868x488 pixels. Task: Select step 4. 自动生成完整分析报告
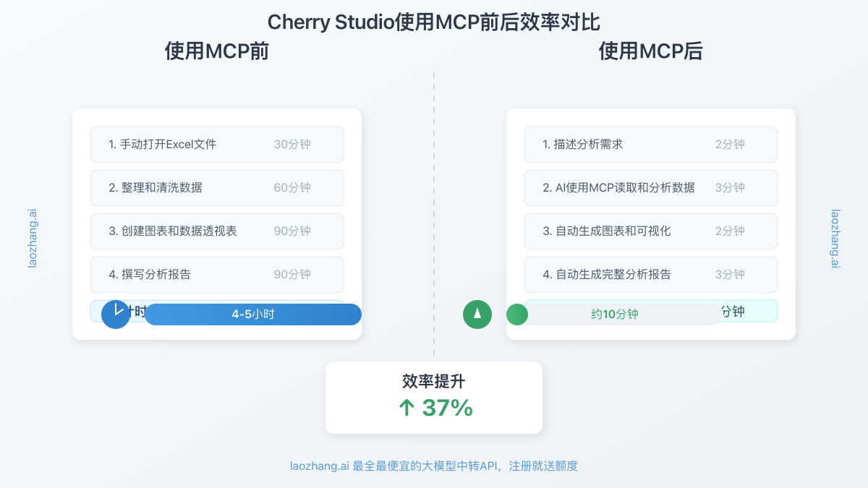click(651, 275)
